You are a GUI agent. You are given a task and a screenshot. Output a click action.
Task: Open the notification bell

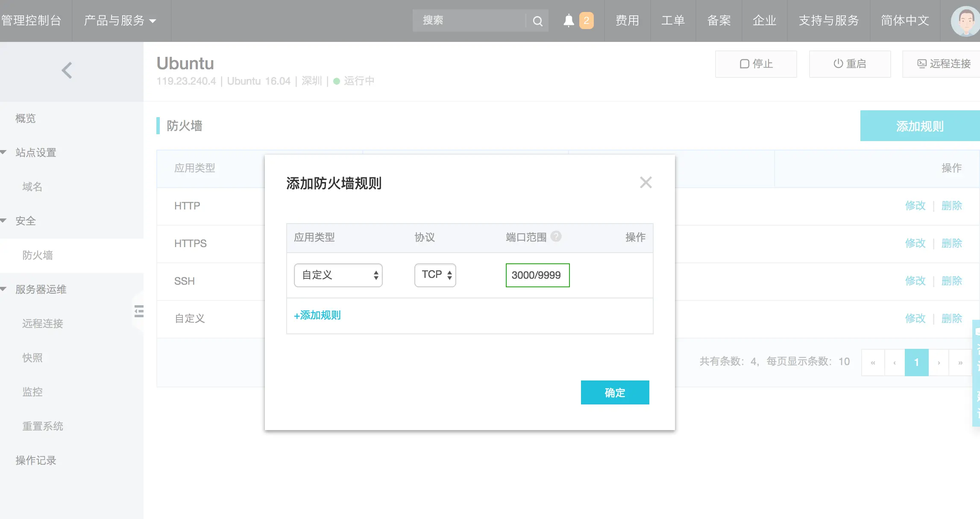[x=569, y=21]
